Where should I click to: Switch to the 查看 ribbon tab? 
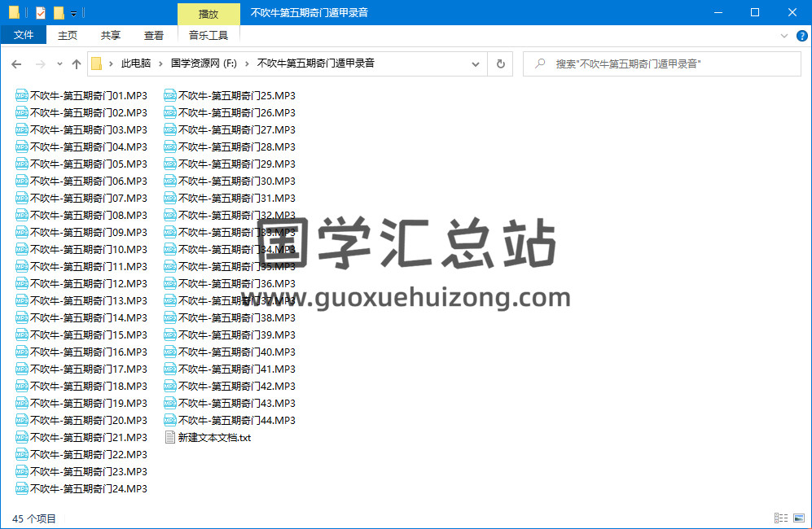click(x=153, y=35)
